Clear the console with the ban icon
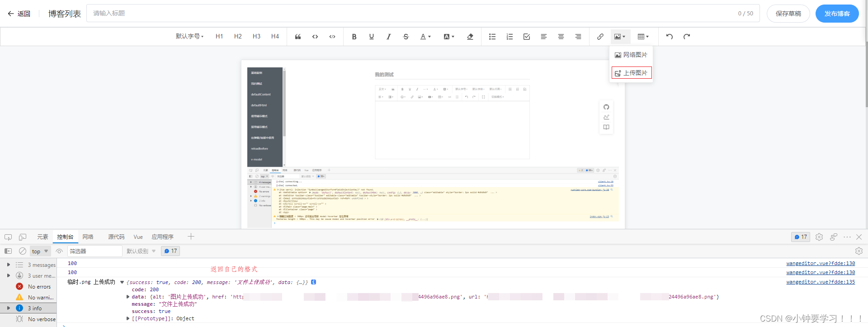868x327 pixels. 23,251
